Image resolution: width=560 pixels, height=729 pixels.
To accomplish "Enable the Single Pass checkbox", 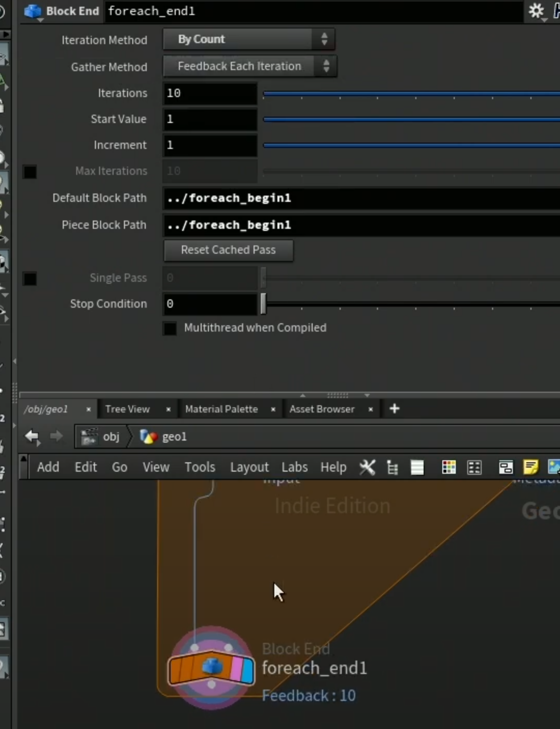I will [x=30, y=279].
